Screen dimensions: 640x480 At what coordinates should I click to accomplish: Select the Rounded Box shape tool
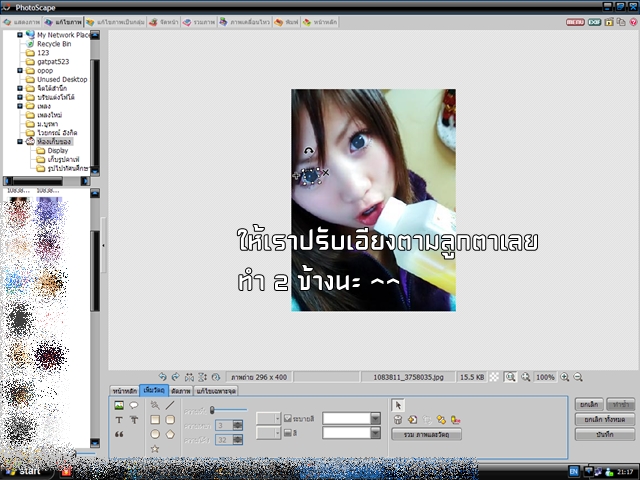point(170,420)
